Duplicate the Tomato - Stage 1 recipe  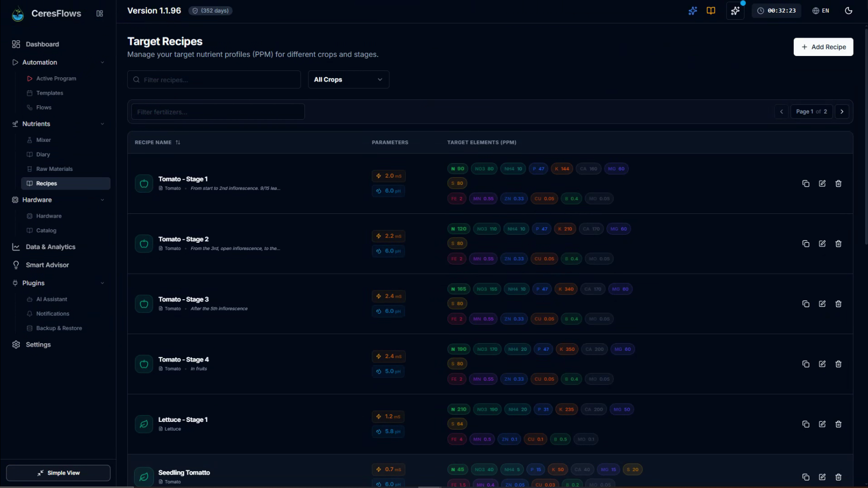[806, 183]
